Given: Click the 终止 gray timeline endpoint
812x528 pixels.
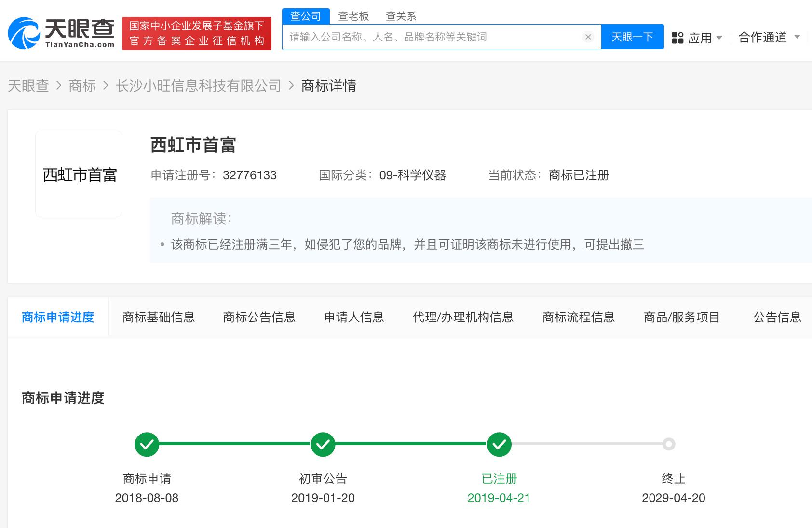Looking at the screenshot, I should 669,444.
